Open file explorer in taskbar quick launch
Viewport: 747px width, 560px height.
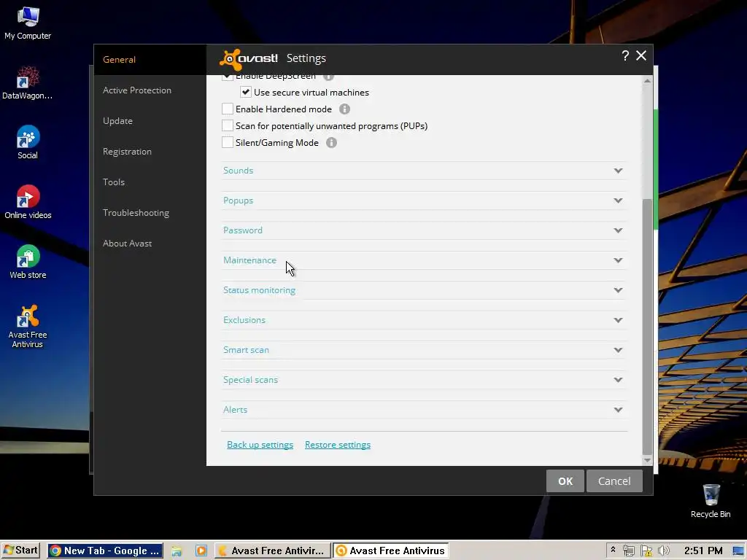click(x=177, y=551)
